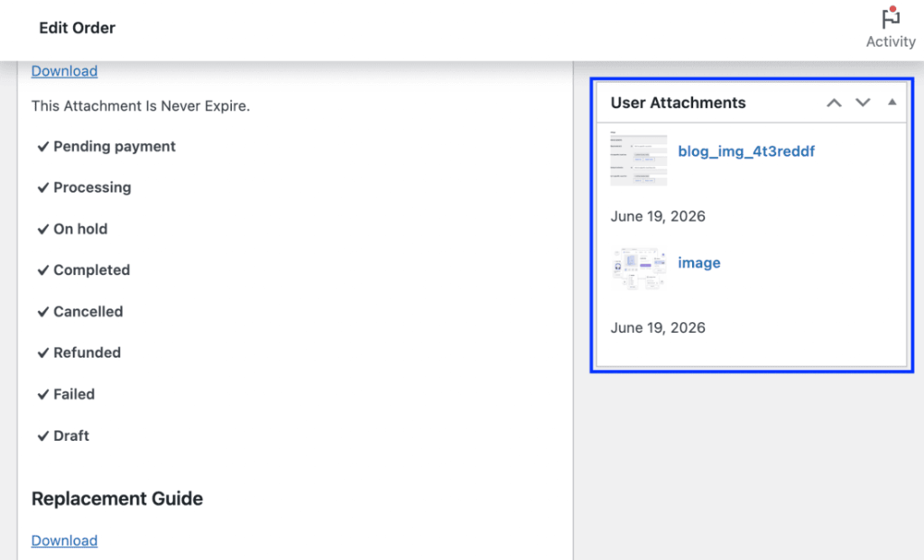This screenshot has height=560, width=924.
Task: Click the 'Completed' status text
Action: [91, 271]
